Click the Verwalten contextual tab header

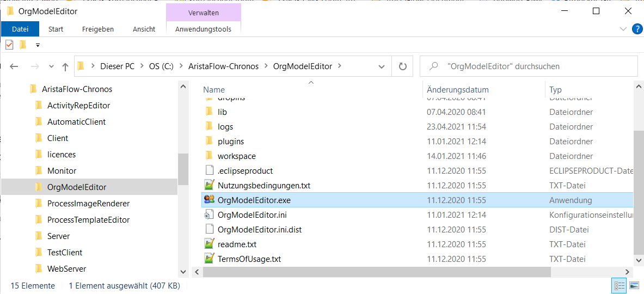(203, 13)
